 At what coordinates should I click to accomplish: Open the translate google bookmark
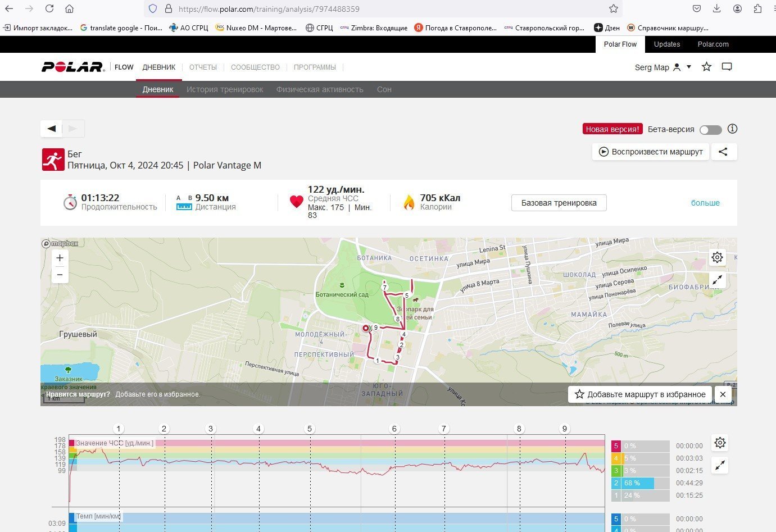(121, 28)
